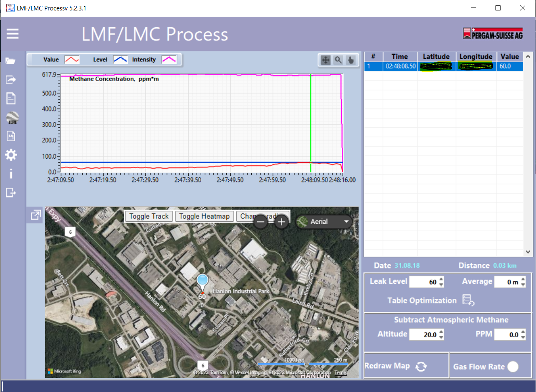Click the exit icon in the sidebar
The width and height of the screenshot is (536, 392).
click(x=11, y=192)
